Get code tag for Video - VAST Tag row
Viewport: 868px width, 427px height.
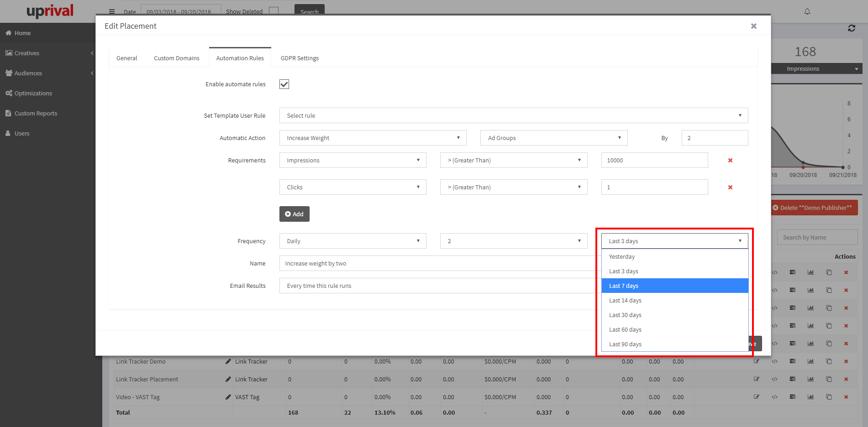click(774, 397)
